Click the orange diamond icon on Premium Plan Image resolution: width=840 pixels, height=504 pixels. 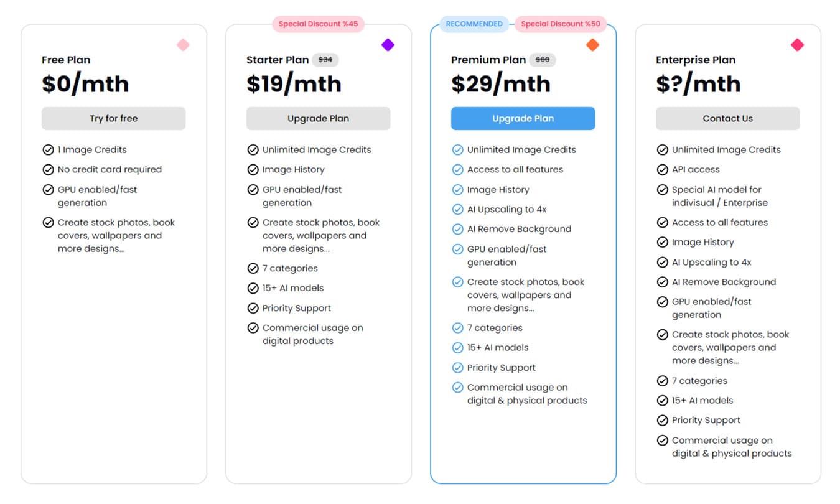click(592, 45)
